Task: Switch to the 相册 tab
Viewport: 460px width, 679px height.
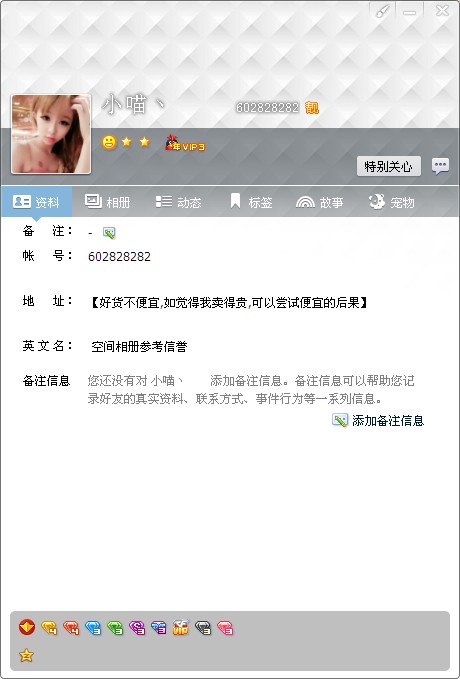Action: pyautogui.click(x=107, y=202)
